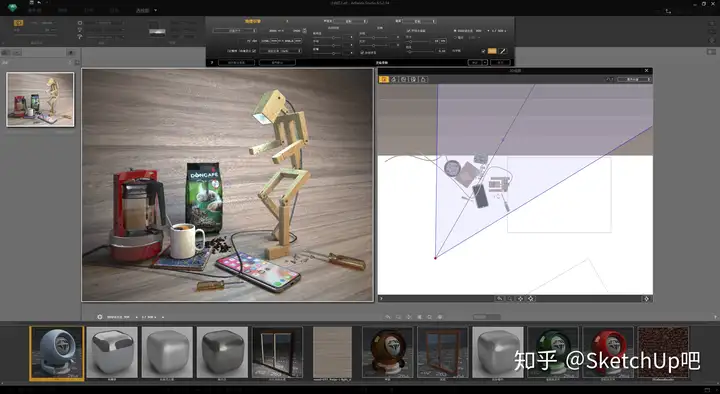Click the undo zoom icon below 2D view
The width and height of the screenshot is (720, 394).
click(x=500, y=298)
